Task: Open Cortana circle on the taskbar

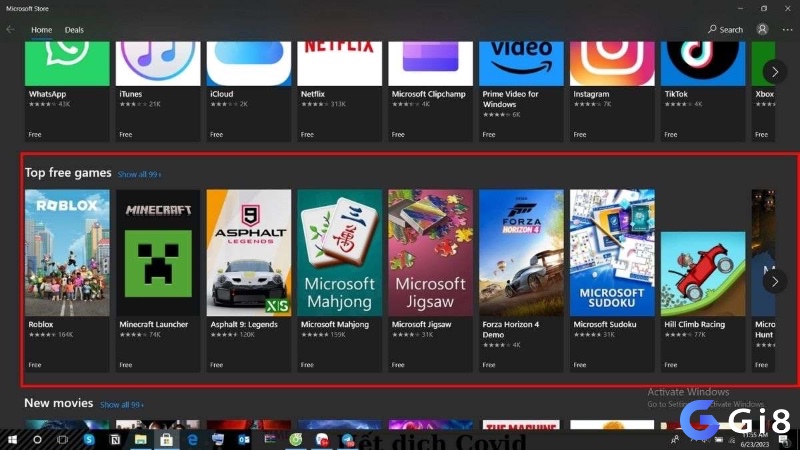Action: [x=37, y=439]
